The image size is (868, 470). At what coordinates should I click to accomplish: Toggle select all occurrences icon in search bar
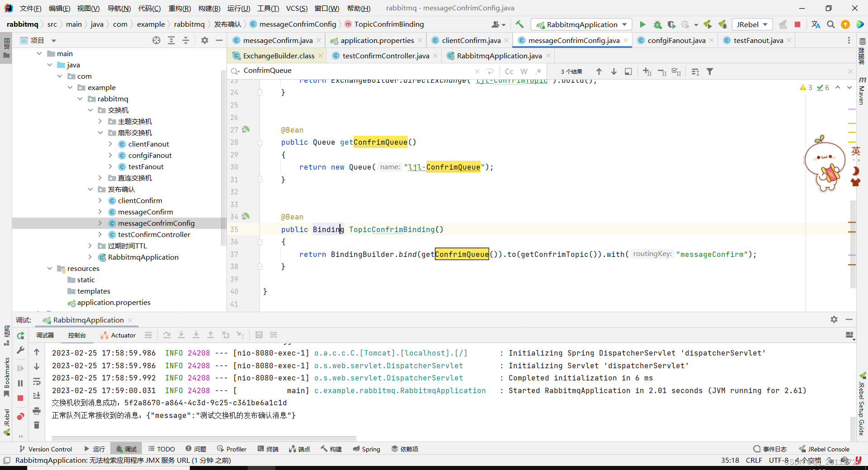(x=676, y=71)
